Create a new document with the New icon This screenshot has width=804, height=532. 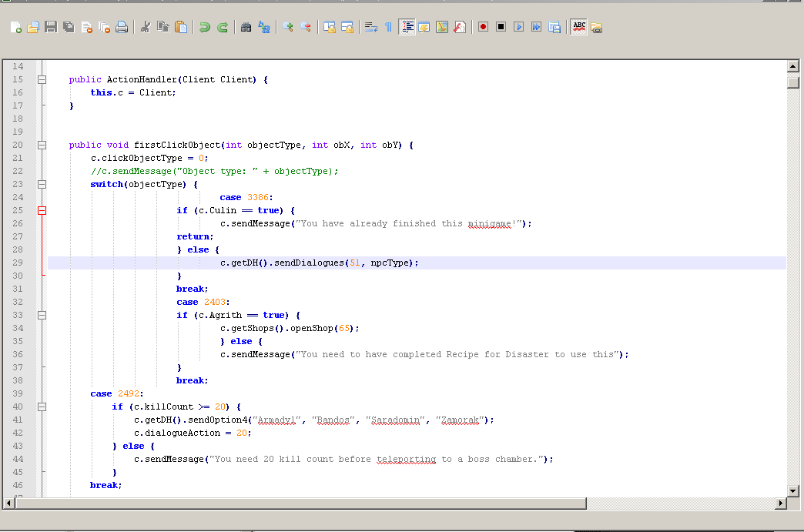tap(15, 27)
